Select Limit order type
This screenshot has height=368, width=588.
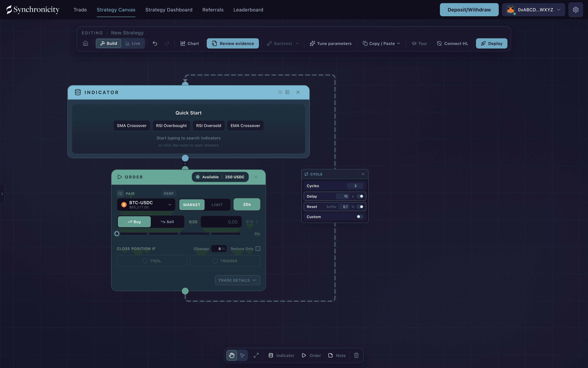[x=217, y=205]
